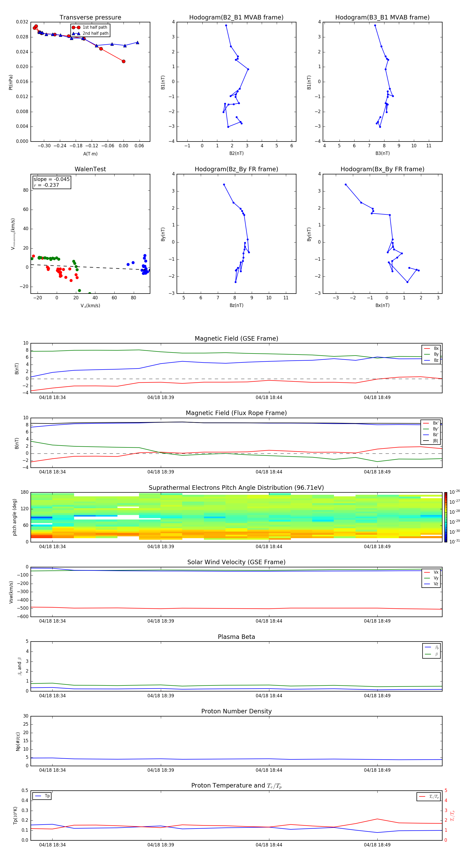
Task: Click the red Te/Tp right axis label
Action: click(453, 815)
